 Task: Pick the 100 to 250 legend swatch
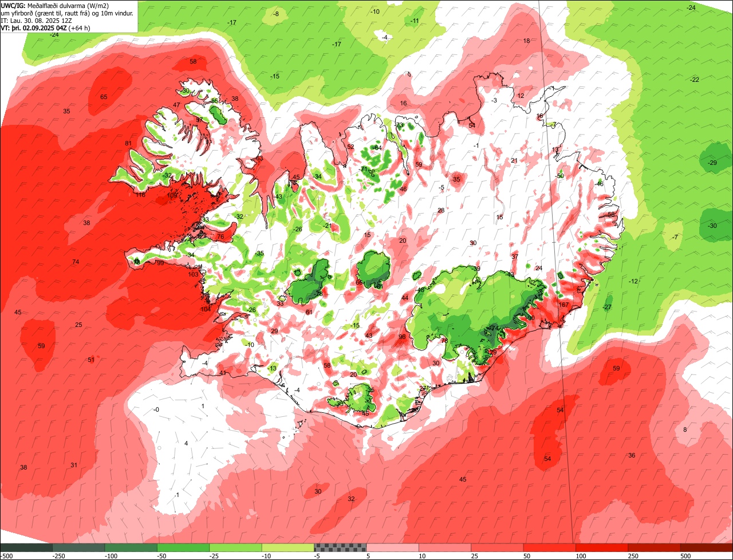pos(602,547)
